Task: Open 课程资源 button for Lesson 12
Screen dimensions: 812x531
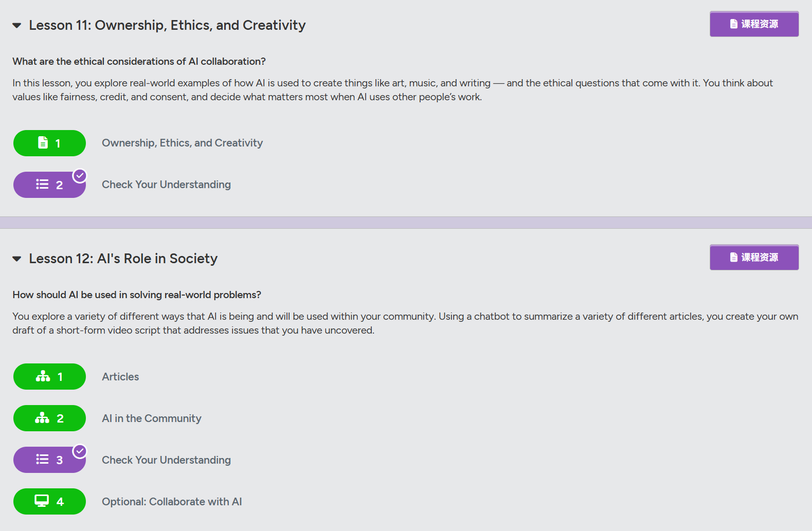Action: click(x=754, y=257)
